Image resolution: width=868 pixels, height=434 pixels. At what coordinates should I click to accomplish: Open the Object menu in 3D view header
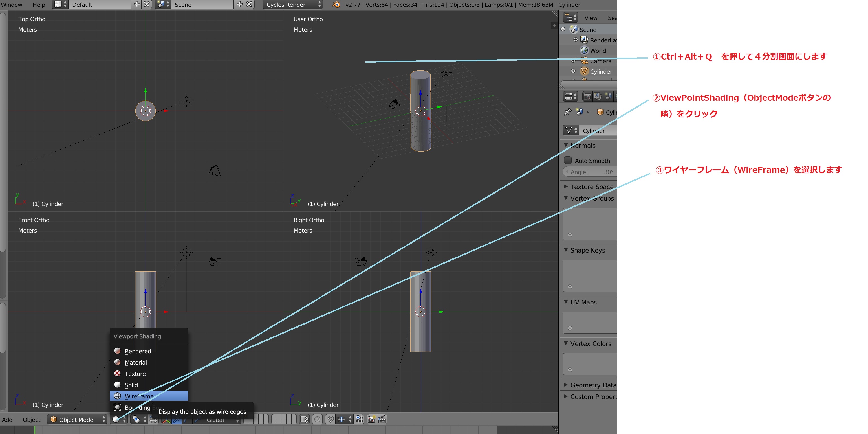coord(32,420)
